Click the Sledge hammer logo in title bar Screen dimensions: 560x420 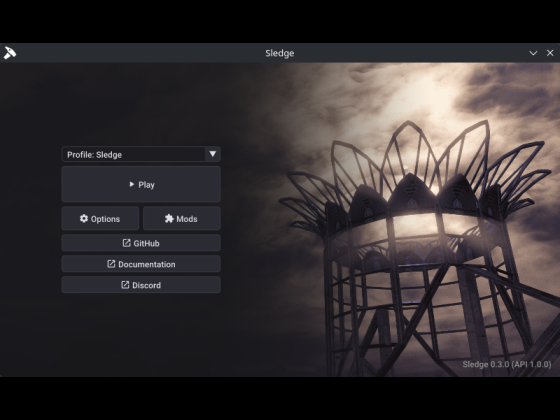click(10, 53)
